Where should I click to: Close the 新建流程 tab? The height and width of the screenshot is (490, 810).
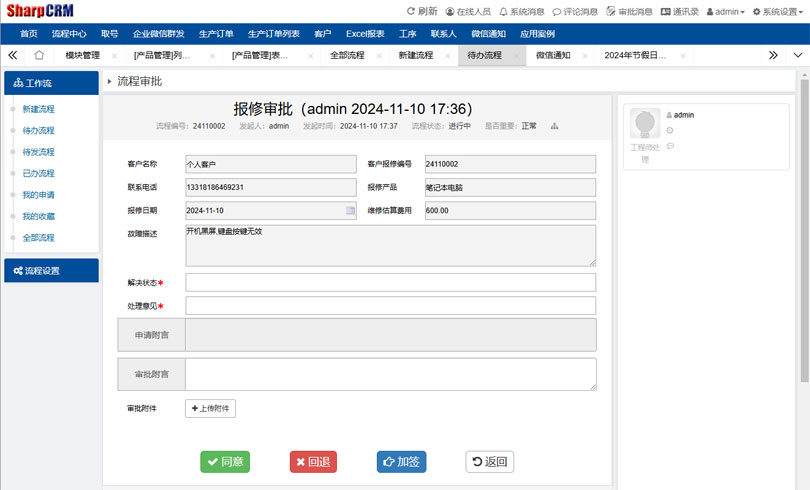[448, 56]
